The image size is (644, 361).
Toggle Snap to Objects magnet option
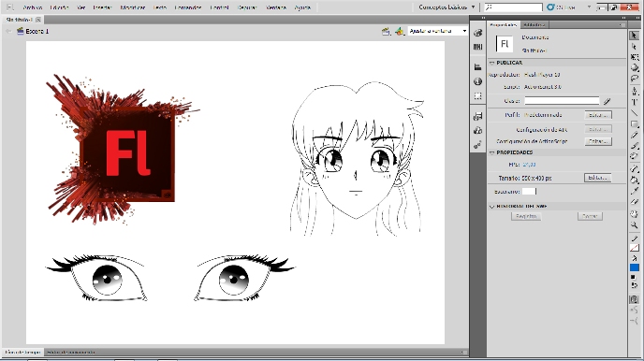[634, 299]
